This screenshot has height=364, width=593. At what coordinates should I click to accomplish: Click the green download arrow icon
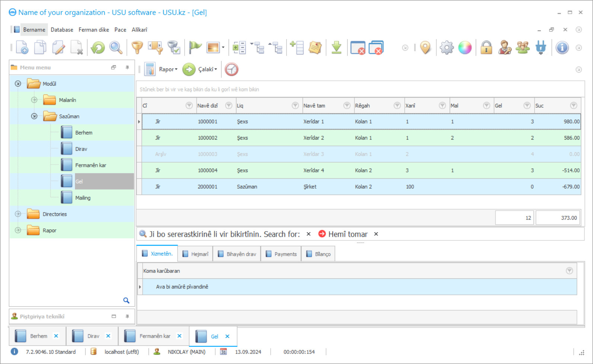point(337,48)
